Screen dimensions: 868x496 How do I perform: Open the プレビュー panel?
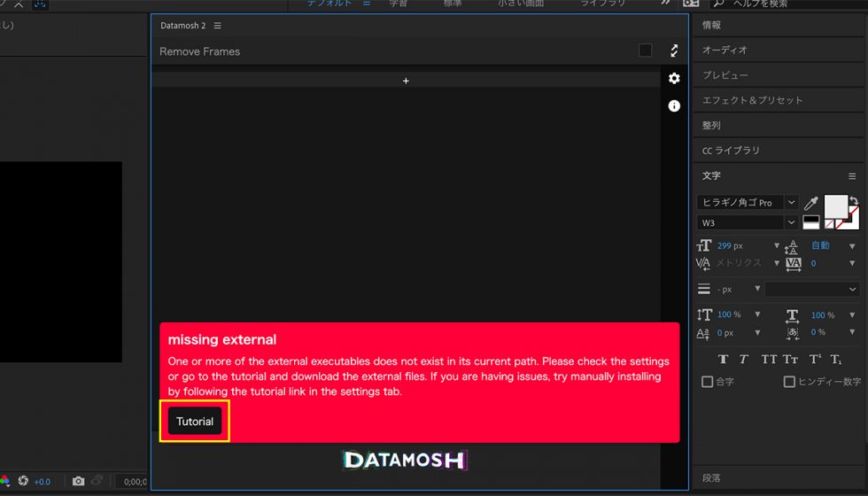point(779,75)
